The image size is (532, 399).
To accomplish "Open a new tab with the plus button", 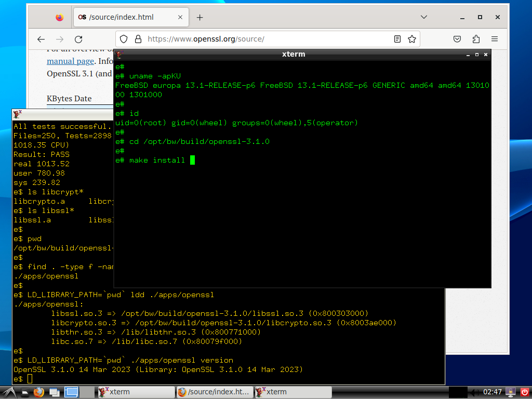I will tap(200, 17).
